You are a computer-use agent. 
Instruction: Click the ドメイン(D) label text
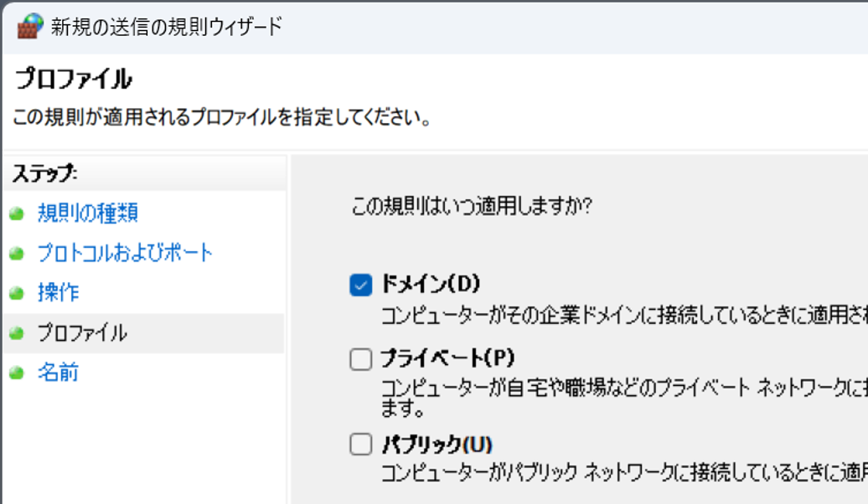pos(430,285)
